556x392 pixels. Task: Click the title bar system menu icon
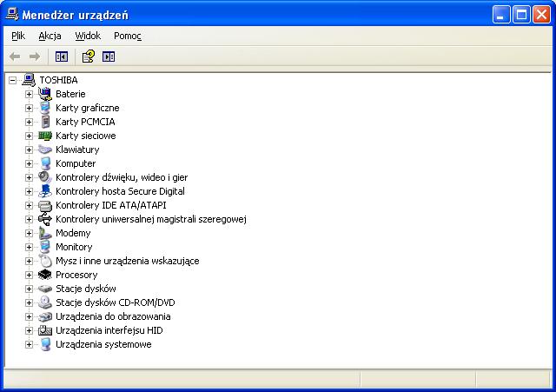(x=12, y=15)
